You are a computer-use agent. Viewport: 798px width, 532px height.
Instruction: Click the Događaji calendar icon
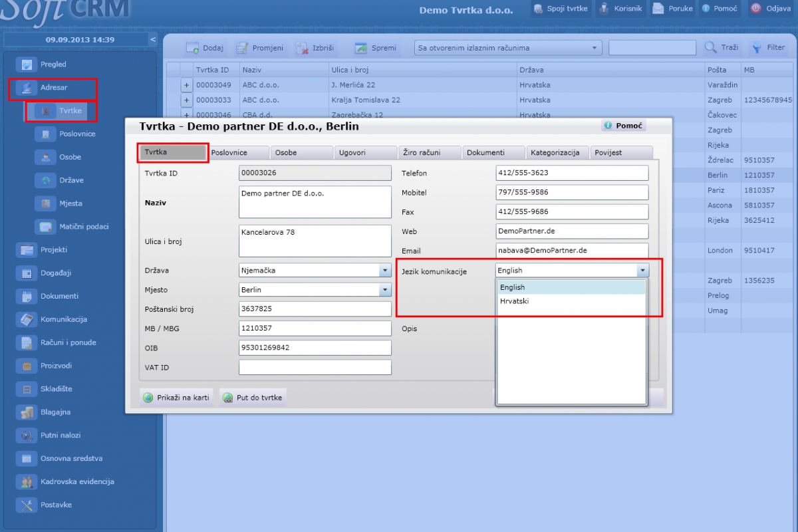pyautogui.click(x=27, y=273)
